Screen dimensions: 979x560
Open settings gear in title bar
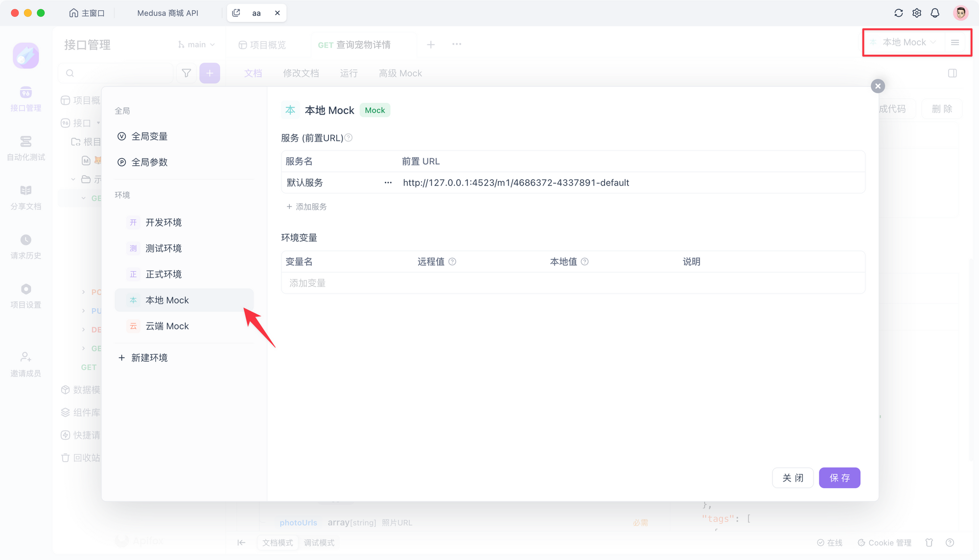click(x=917, y=13)
